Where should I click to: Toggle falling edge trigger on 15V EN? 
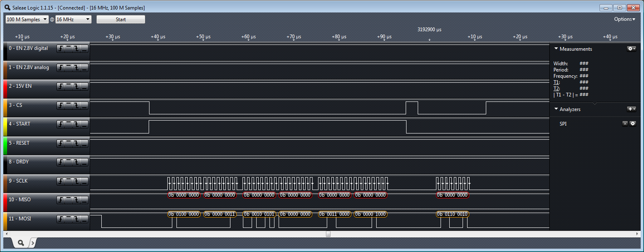(76, 86)
